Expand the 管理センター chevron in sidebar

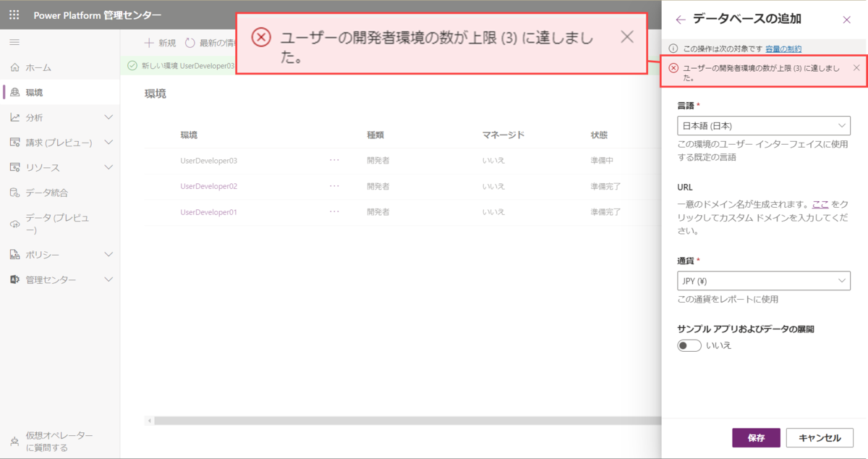click(109, 279)
